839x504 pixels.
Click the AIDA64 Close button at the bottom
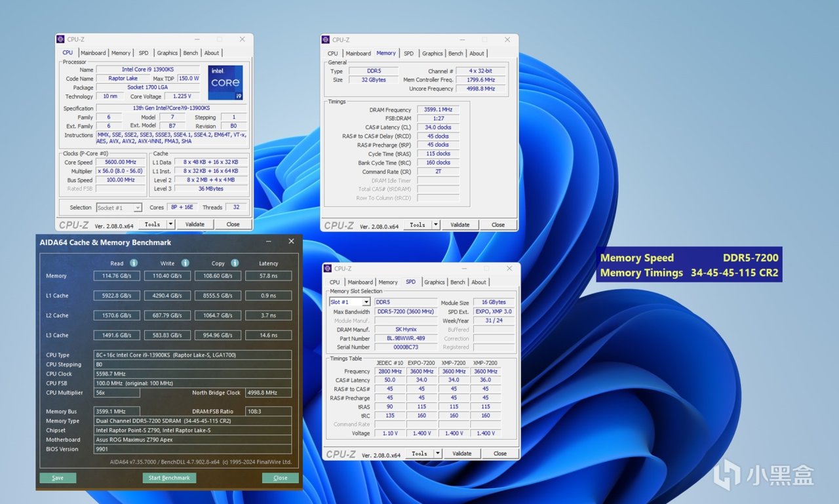(x=281, y=478)
